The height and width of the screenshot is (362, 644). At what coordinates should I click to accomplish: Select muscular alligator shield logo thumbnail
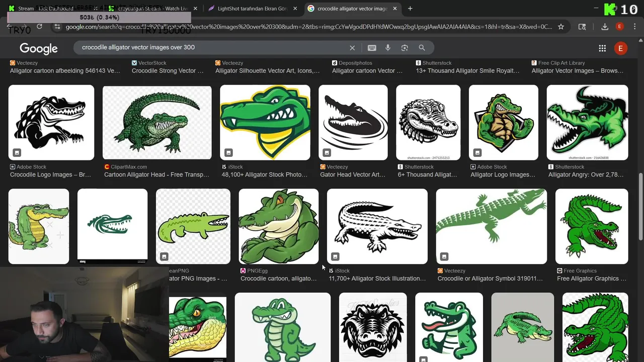click(504, 123)
